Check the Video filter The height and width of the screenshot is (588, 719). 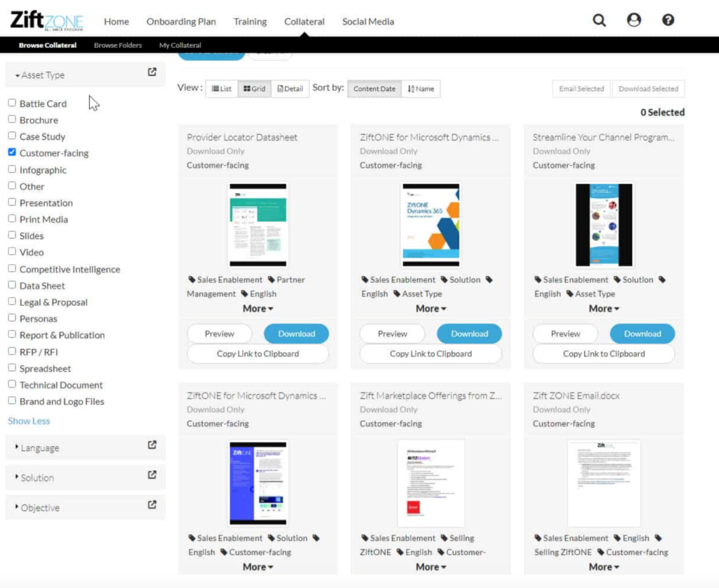[x=12, y=251]
